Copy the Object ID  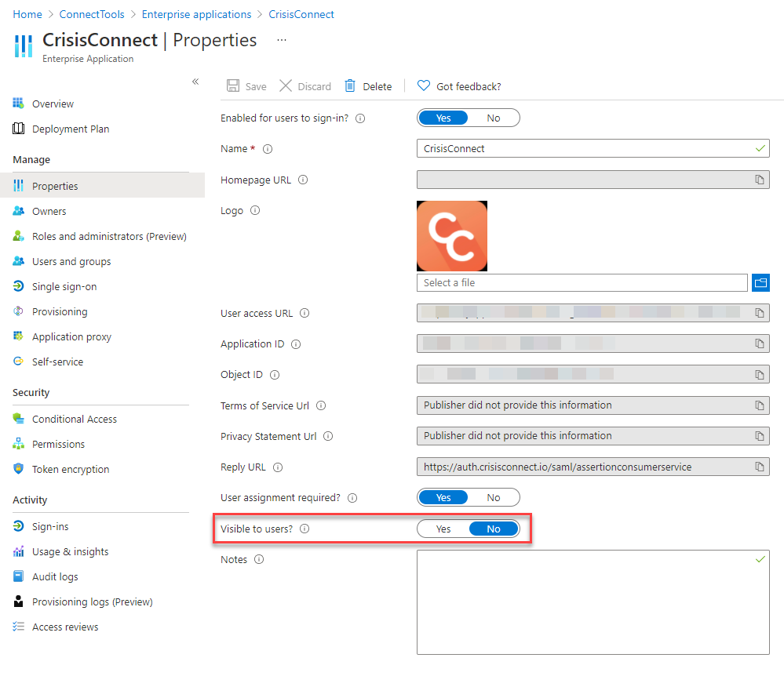[760, 375]
